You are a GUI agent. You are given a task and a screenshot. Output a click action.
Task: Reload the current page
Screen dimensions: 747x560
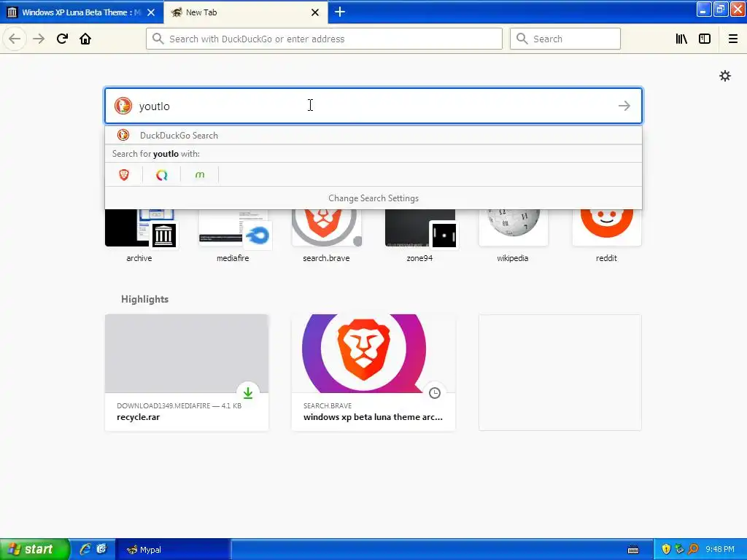[x=62, y=39]
